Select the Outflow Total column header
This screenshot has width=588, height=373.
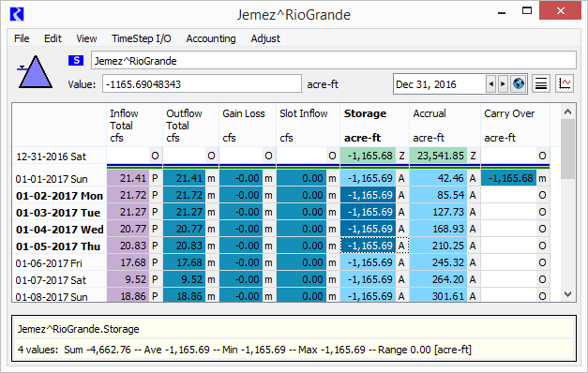tap(191, 126)
